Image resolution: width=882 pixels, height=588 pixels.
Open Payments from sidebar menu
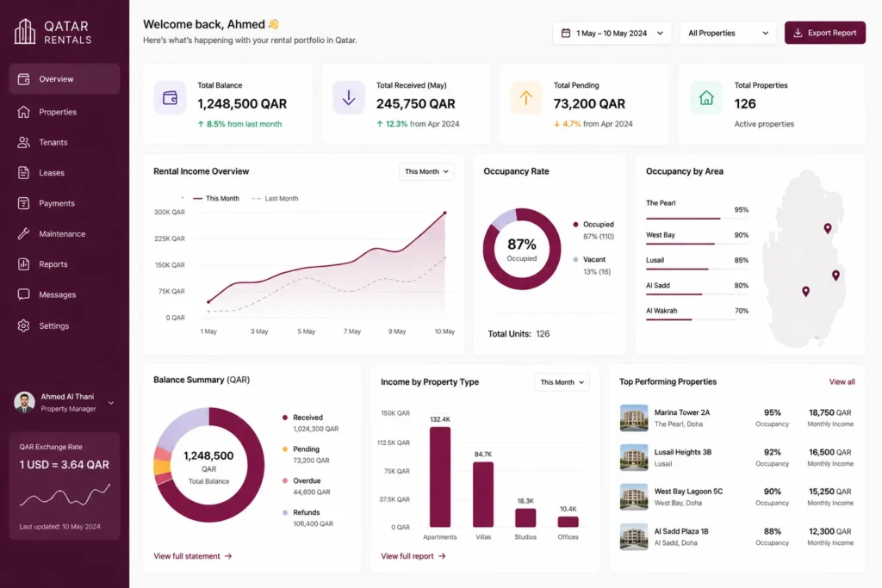click(64, 203)
